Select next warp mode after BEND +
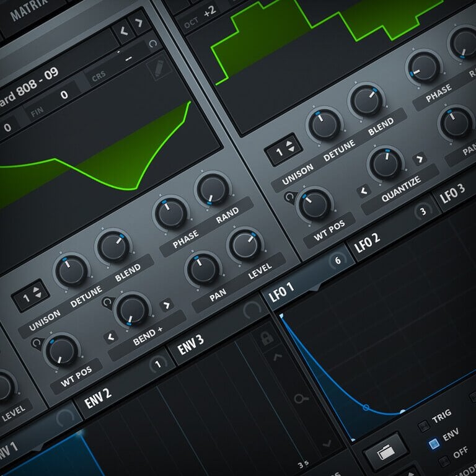This screenshot has width=476, height=476. (x=167, y=305)
